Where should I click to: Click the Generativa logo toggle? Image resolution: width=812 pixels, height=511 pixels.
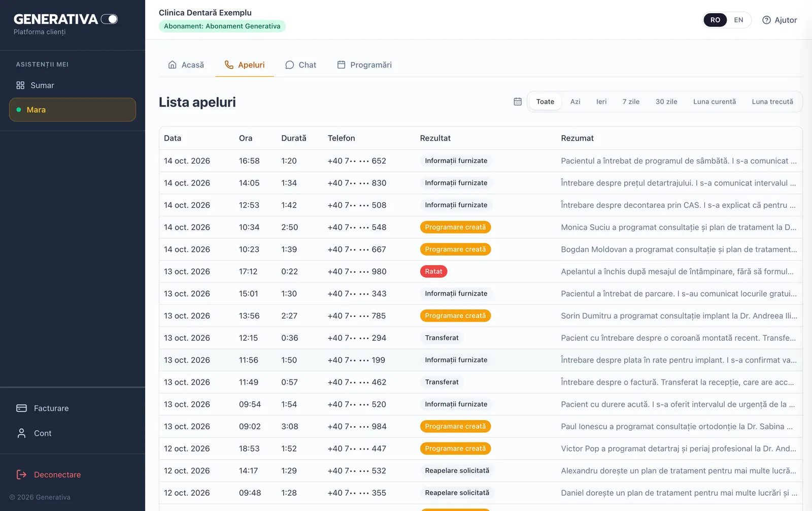click(109, 19)
